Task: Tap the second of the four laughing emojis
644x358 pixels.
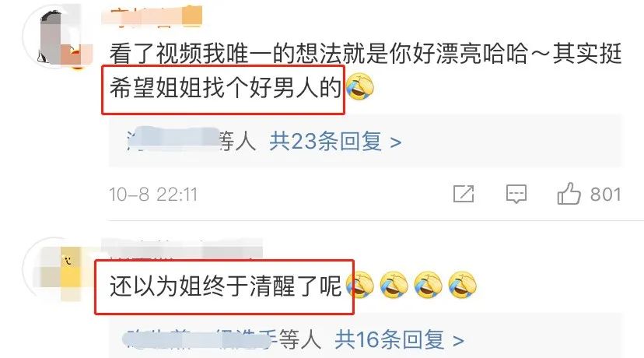Action: (394, 285)
